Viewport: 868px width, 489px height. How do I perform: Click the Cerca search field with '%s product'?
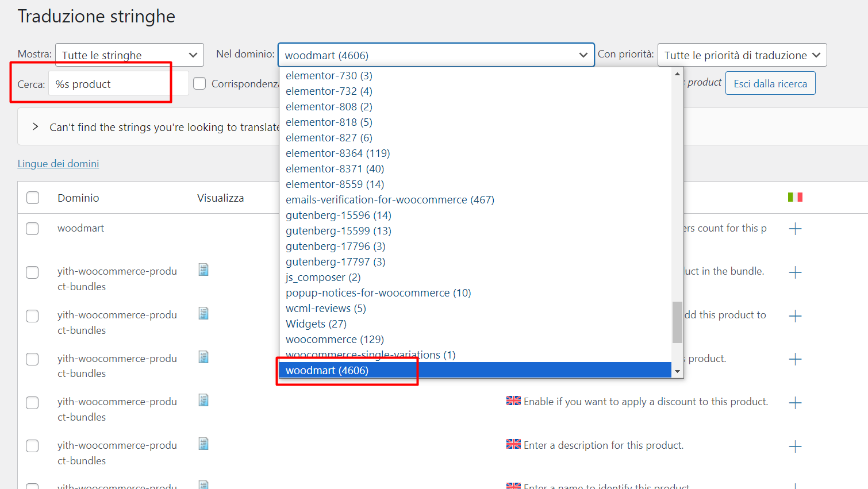pyautogui.click(x=118, y=84)
